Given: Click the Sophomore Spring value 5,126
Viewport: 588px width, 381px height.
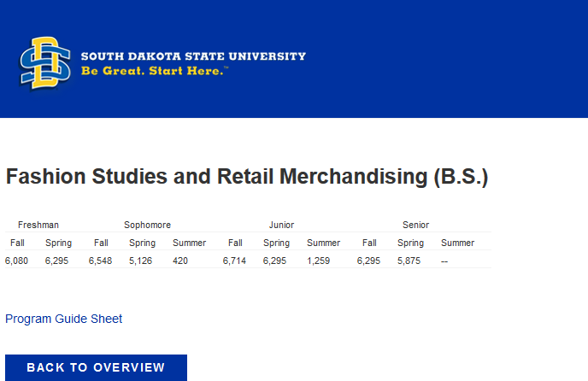Looking at the screenshot, I should [141, 261].
